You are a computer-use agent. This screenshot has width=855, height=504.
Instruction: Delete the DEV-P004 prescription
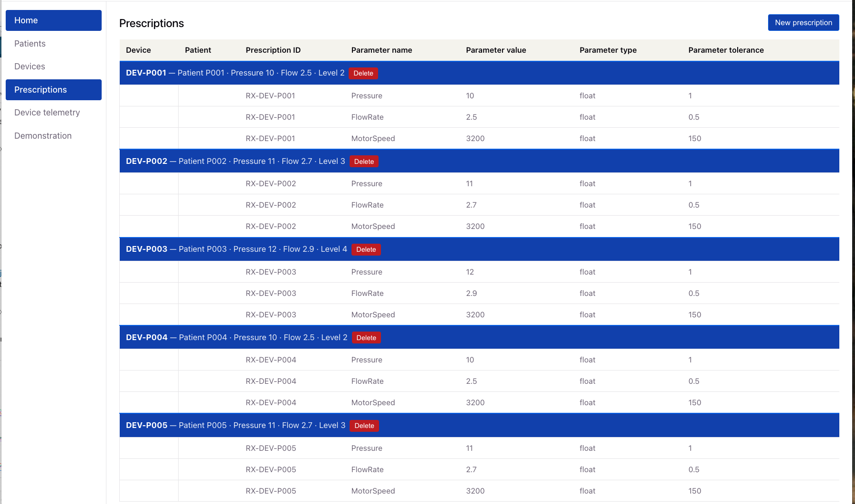point(366,338)
